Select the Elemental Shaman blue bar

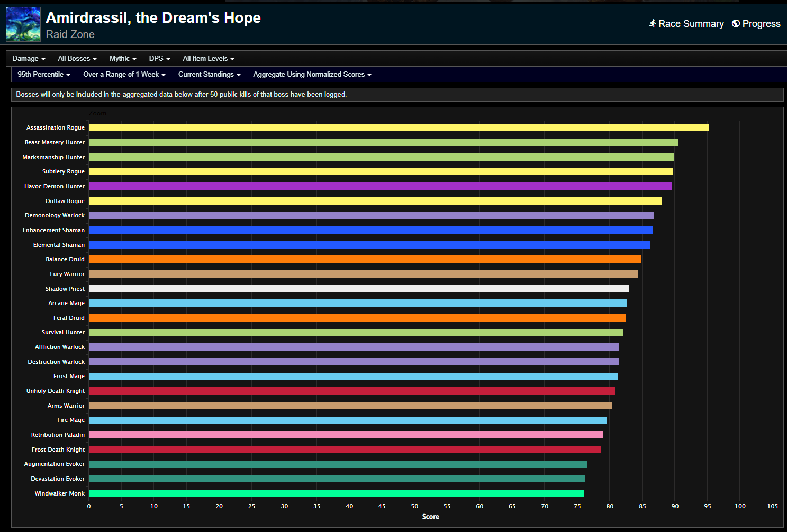point(369,245)
